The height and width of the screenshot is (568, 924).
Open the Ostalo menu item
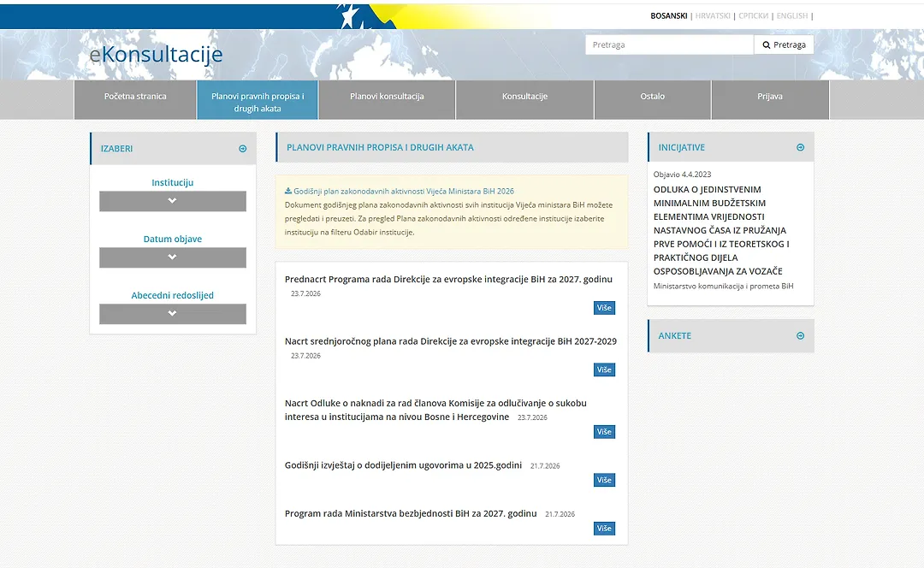coord(652,99)
